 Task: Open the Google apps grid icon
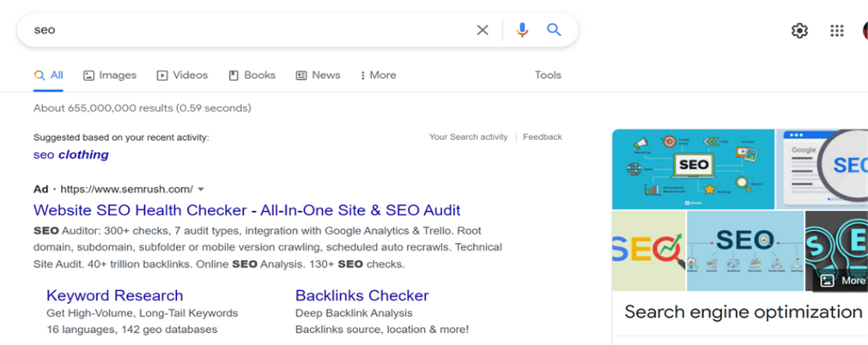[837, 31]
